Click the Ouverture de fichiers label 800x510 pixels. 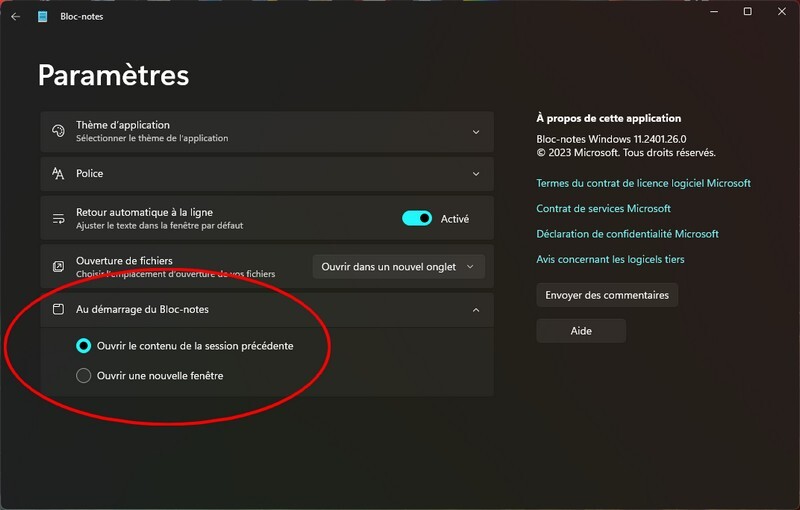124,261
